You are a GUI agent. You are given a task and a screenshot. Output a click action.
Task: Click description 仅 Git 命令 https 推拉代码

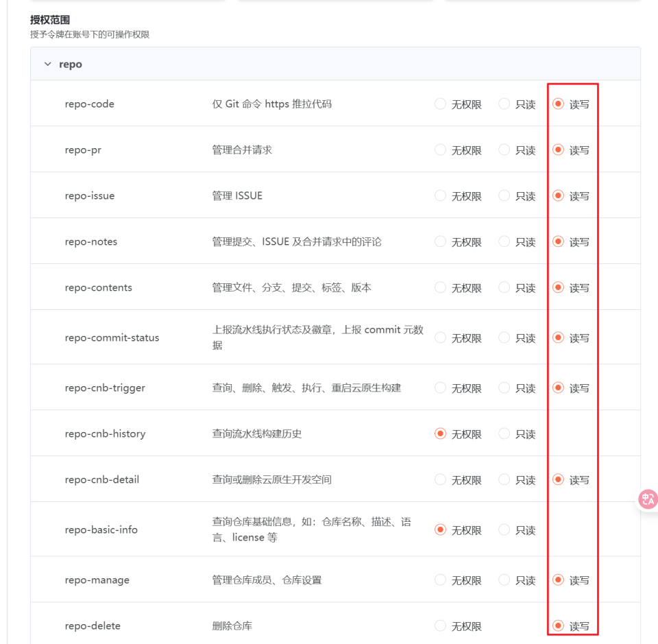coord(272,104)
